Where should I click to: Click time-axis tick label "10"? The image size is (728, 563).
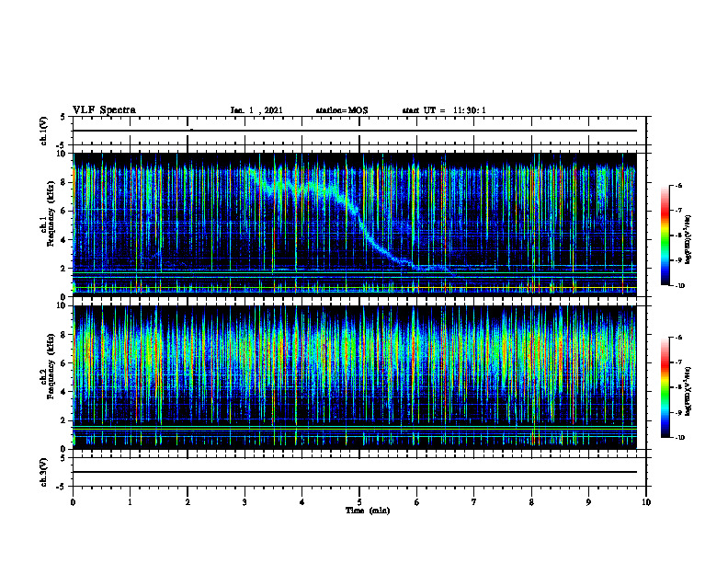646,502
